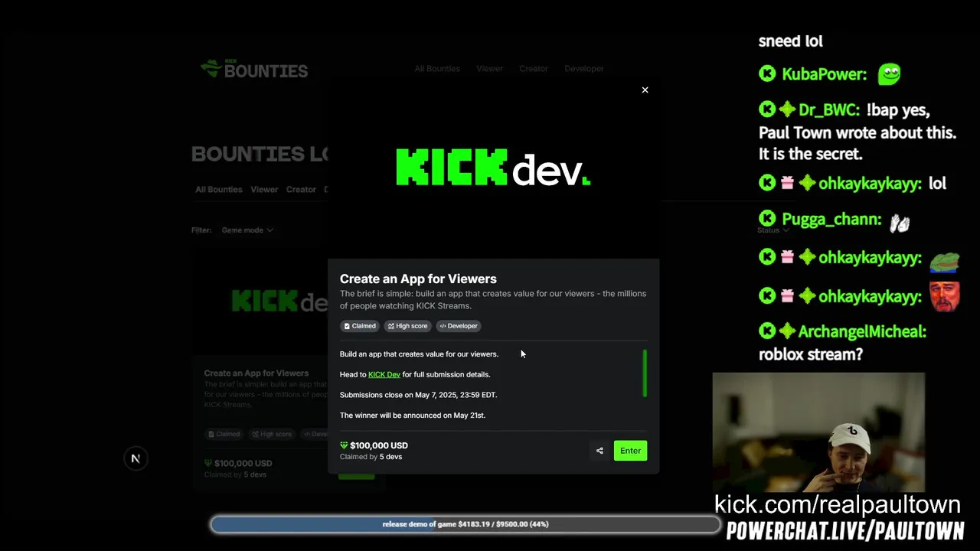Select the Viewer filter tab
The image size is (980, 551).
point(264,190)
